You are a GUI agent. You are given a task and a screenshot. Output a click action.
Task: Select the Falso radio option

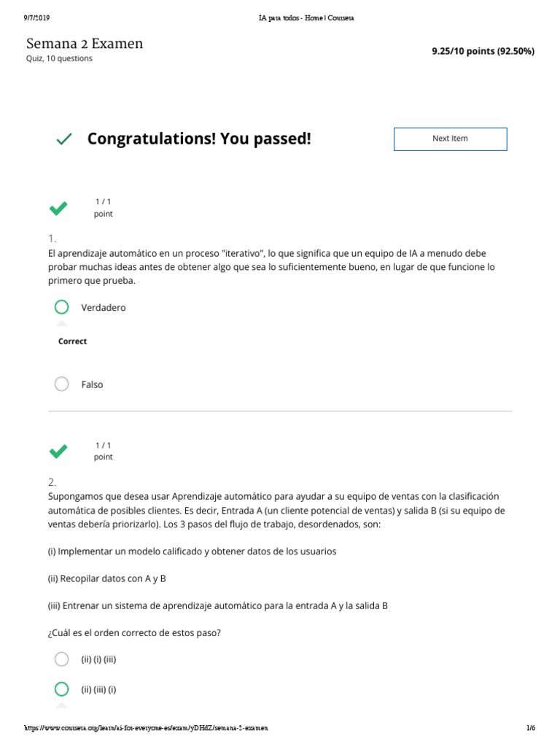[62, 384]
